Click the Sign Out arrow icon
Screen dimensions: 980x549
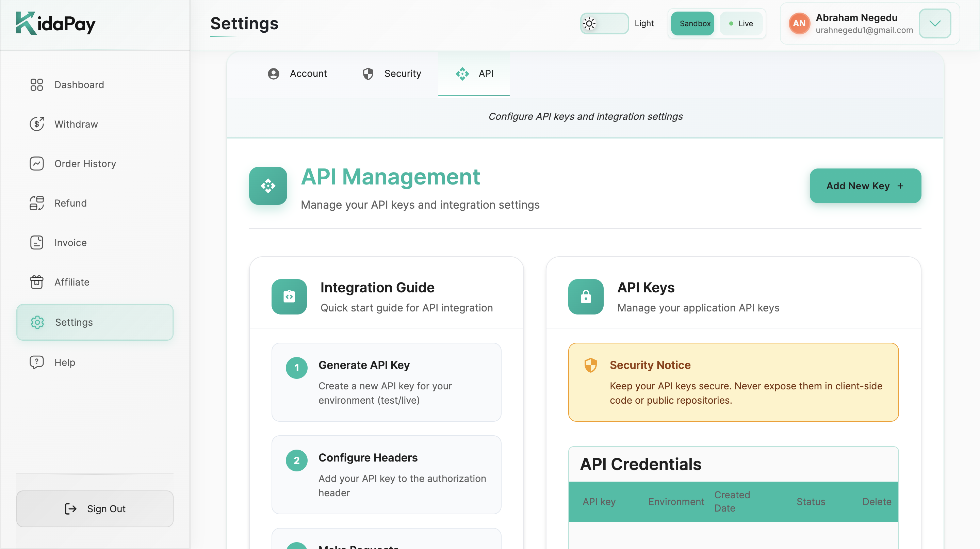tap(70, 509)
